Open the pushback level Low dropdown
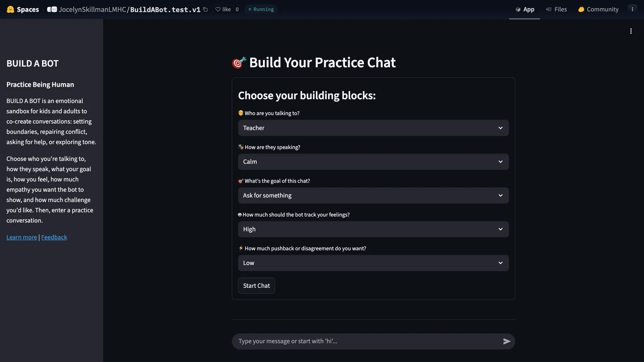 tap(373, 263)
